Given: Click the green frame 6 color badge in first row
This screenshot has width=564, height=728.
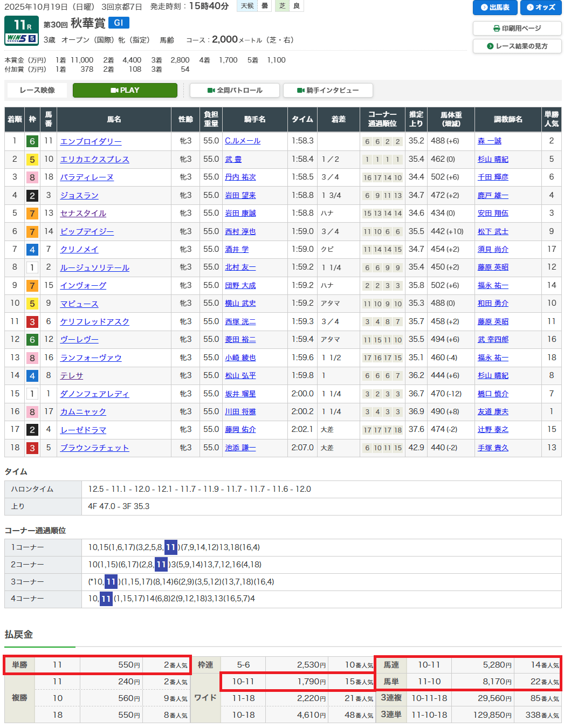Looking at the screenshot, I should point(32,141).
